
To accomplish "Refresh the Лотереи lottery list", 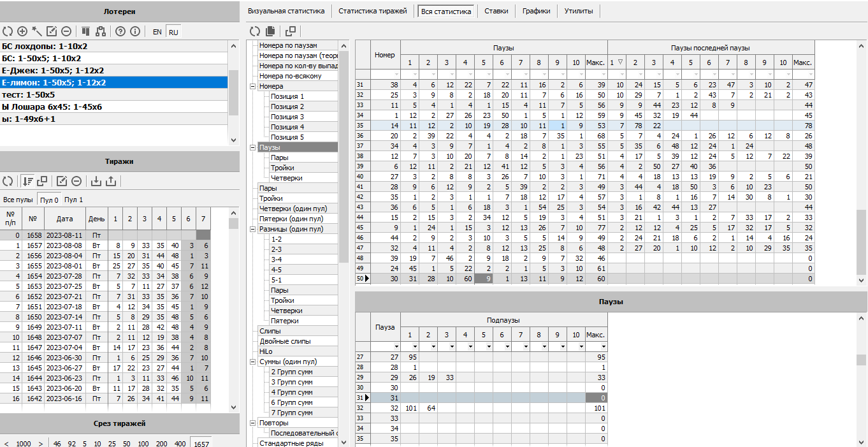I will 8,31.
